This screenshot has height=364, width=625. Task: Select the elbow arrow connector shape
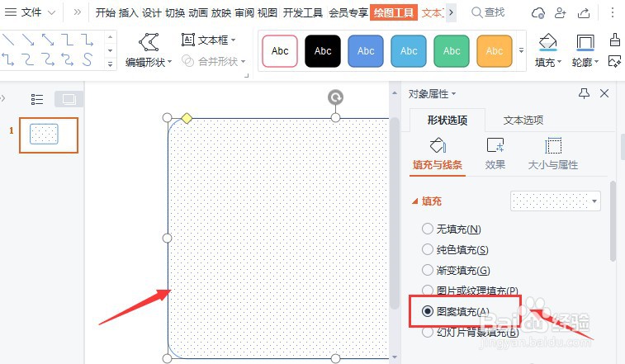[x=88, y=40]
